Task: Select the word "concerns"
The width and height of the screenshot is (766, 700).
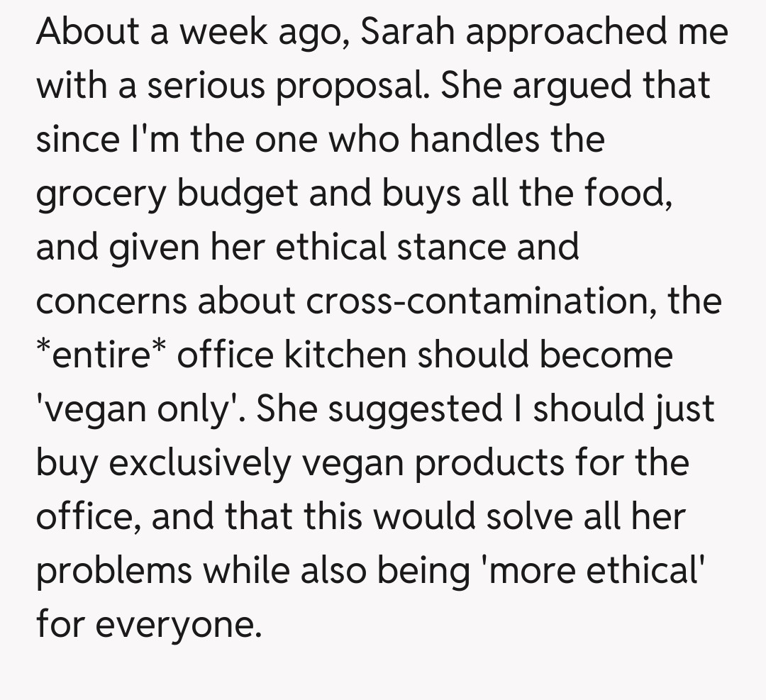Action: pos(111,301)
